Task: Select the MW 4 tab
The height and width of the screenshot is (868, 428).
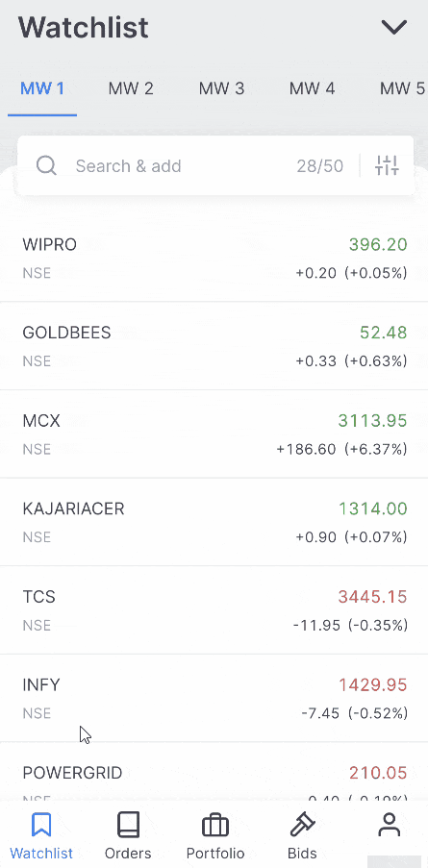Action: [x=312, y=88]
